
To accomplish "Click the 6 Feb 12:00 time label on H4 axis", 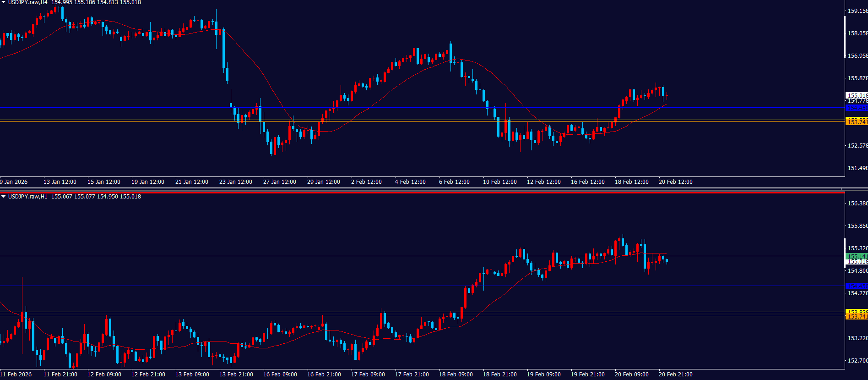I will point(454,182).
